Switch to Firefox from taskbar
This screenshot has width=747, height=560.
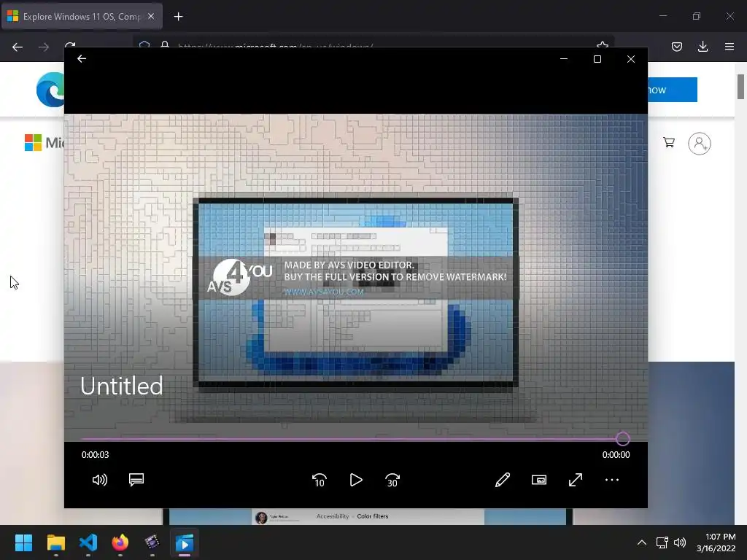click(120, 542)
